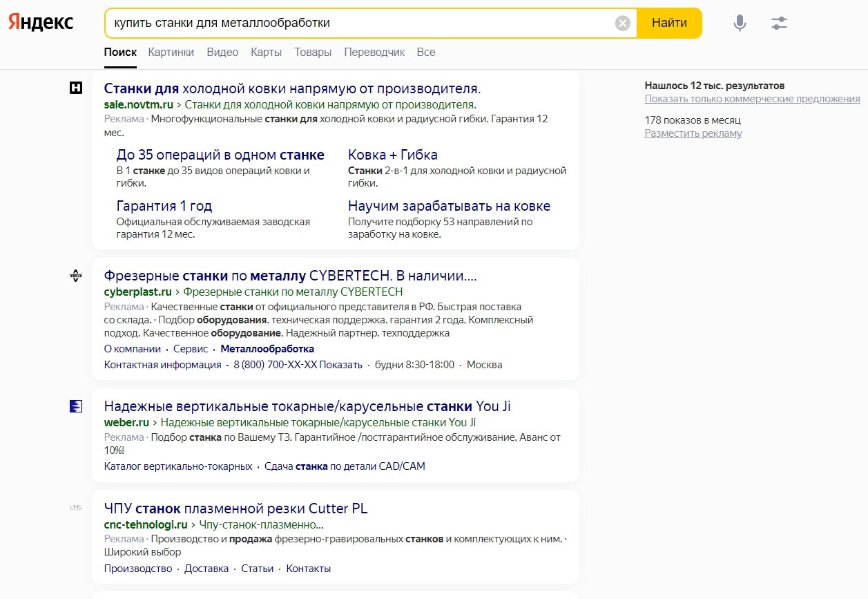Image resolution: width=868 pixels, height=599 pixels.
Task: Click 'будни 8:30-18:00' working hours text
Action: [x=414, y=365]
